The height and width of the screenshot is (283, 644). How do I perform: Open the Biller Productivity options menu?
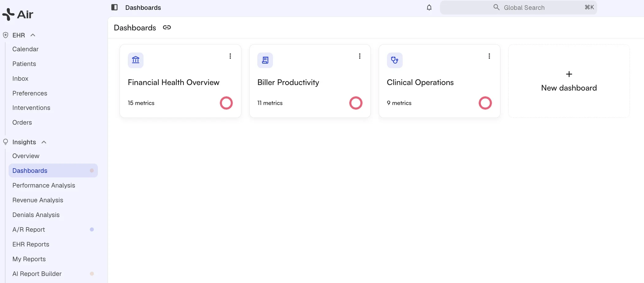pos(360,56)
